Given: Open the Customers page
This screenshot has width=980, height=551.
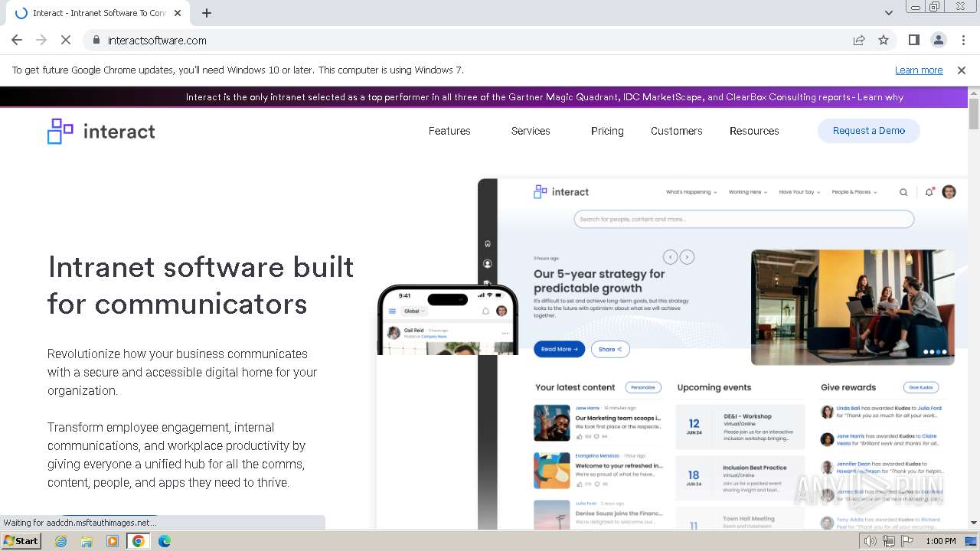Looking at the screenshot, I should [x=677, y=131].
